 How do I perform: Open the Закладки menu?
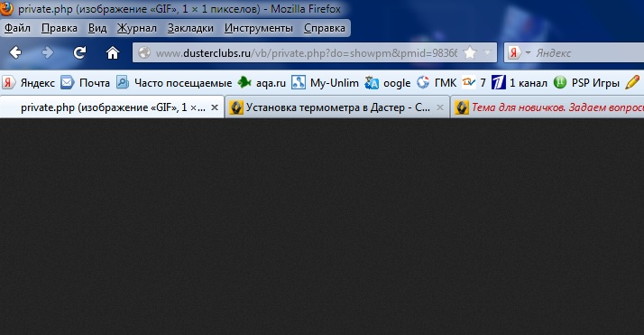click(x=190, y=28)
